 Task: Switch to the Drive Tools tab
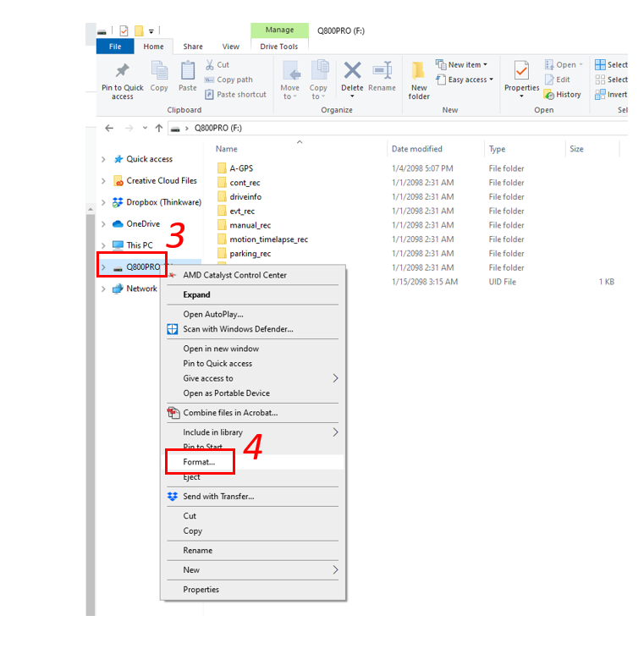point(279,47)
